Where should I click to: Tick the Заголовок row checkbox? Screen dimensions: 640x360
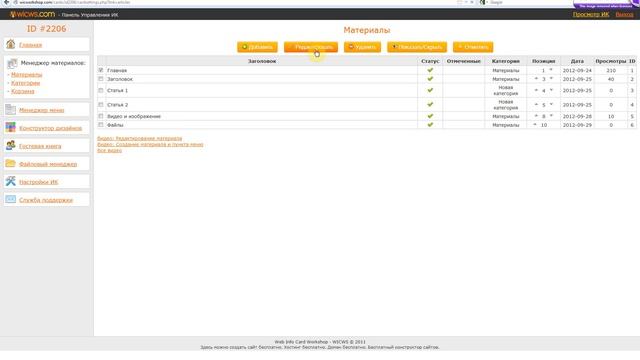tap(101, 79)
